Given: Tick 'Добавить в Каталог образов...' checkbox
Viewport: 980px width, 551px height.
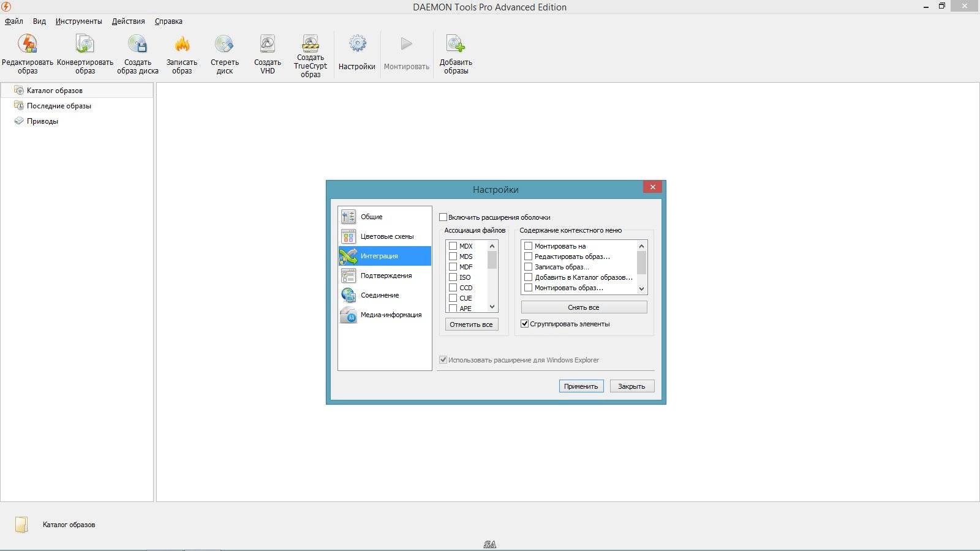Looking at the screenshot, I should pos(528,277).
